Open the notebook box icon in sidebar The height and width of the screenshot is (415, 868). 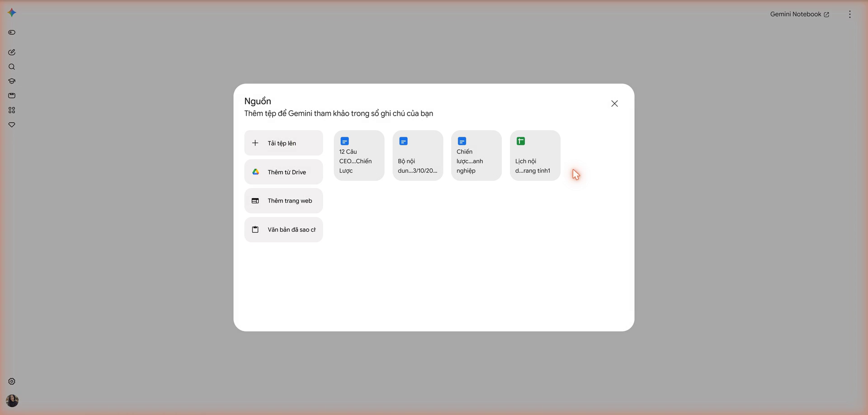12,96
